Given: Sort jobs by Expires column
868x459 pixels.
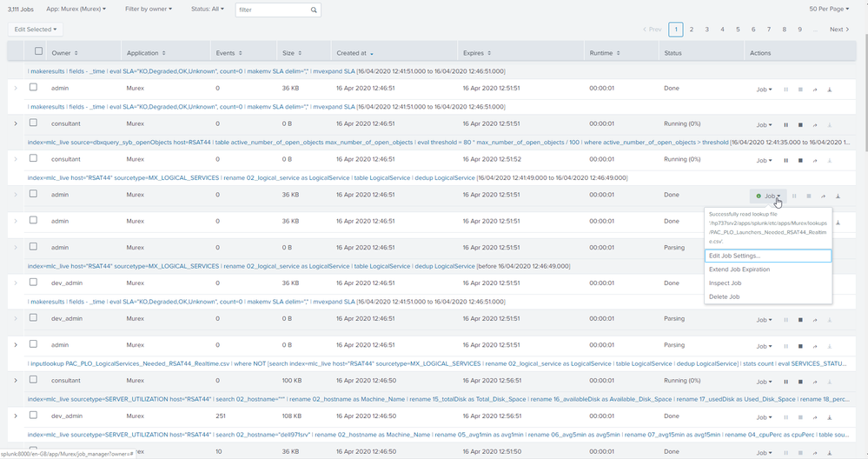Looking at the screenshot, I should click(x=477, y=53).
